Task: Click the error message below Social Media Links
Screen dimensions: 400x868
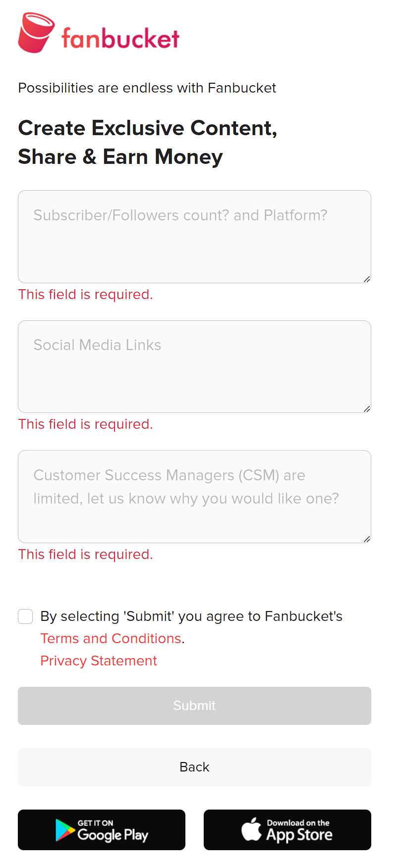Action: point(86,424)
